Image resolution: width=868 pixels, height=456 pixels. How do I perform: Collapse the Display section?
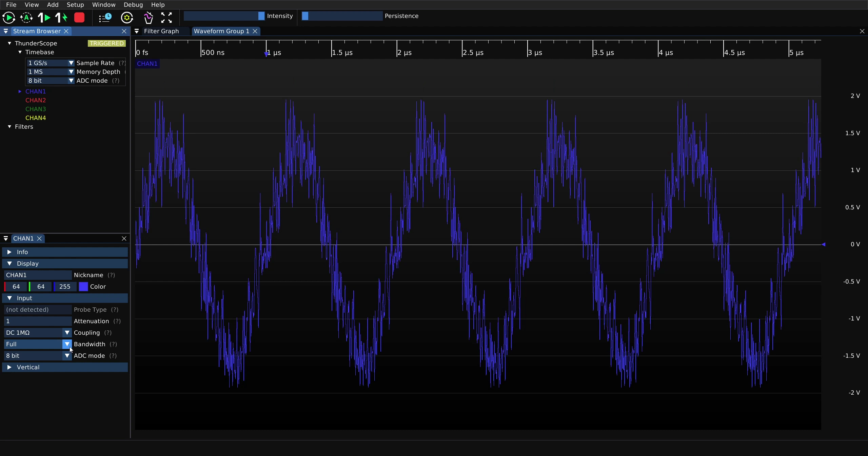[65, 264]
